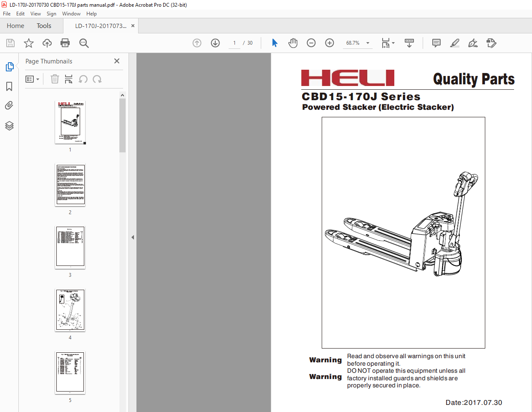Open the Window menu
This screenshot has width=532, height=412.
pos(71,14)
